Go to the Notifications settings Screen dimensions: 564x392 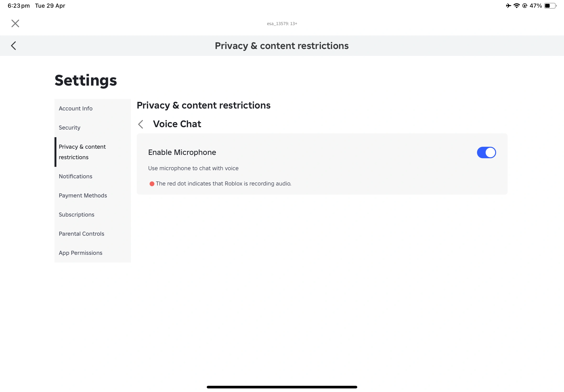pos(76,176)
